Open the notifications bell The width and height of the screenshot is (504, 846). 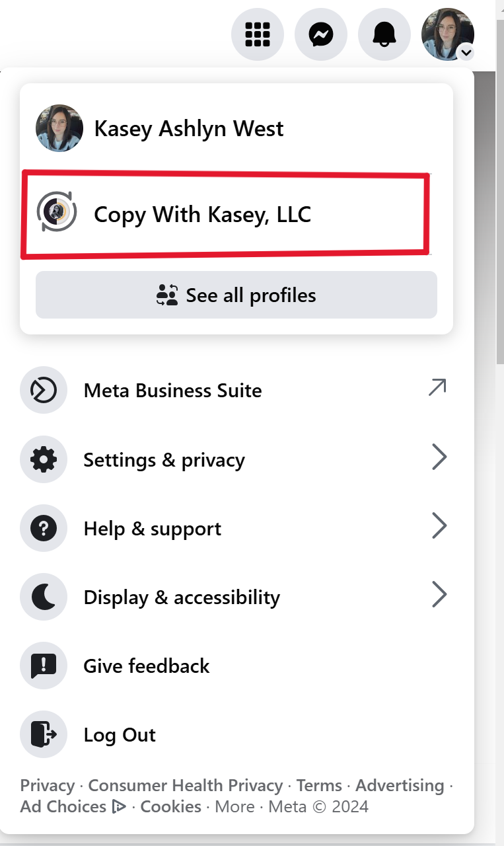point(384,34)
